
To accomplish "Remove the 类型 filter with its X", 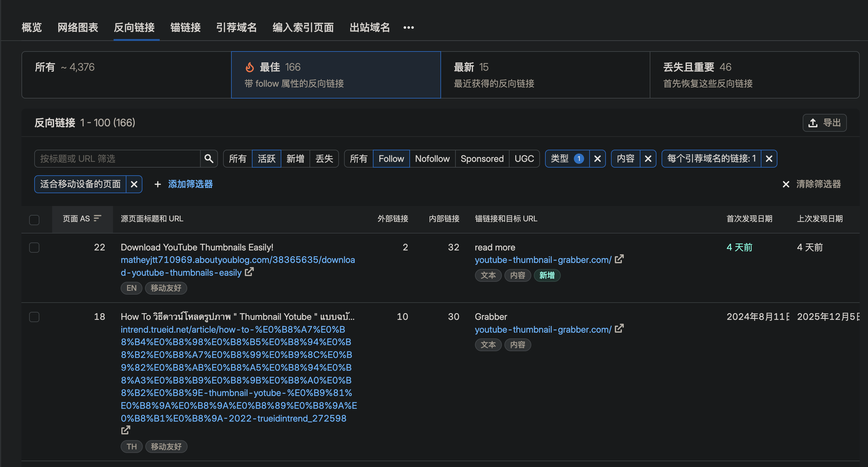I will [x=598, y=159].
